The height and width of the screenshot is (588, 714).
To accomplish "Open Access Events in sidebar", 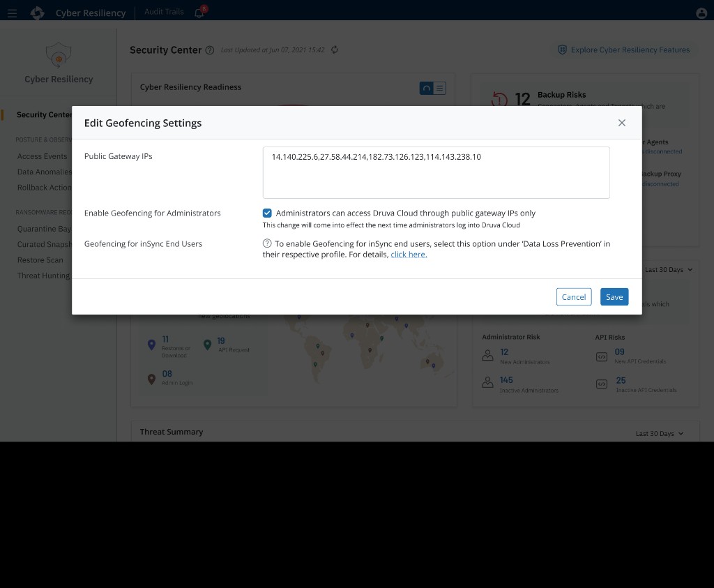I will point(42,156).
